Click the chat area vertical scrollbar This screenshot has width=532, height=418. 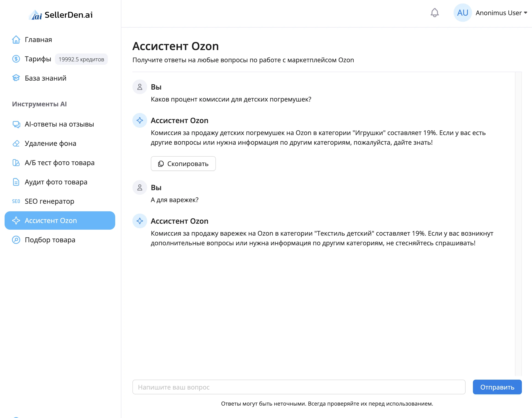click(518, 224)
